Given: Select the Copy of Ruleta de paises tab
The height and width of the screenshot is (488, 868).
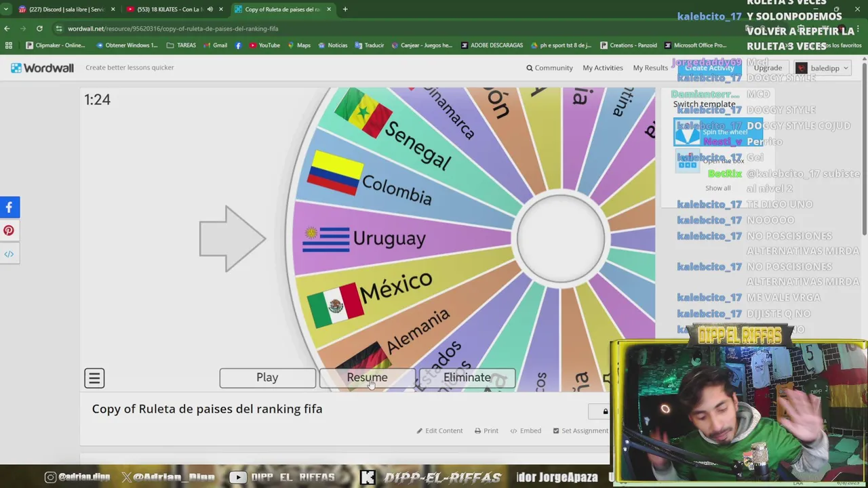Looking at the screenshot, I should pyautogui.click(x=283, y=9).
